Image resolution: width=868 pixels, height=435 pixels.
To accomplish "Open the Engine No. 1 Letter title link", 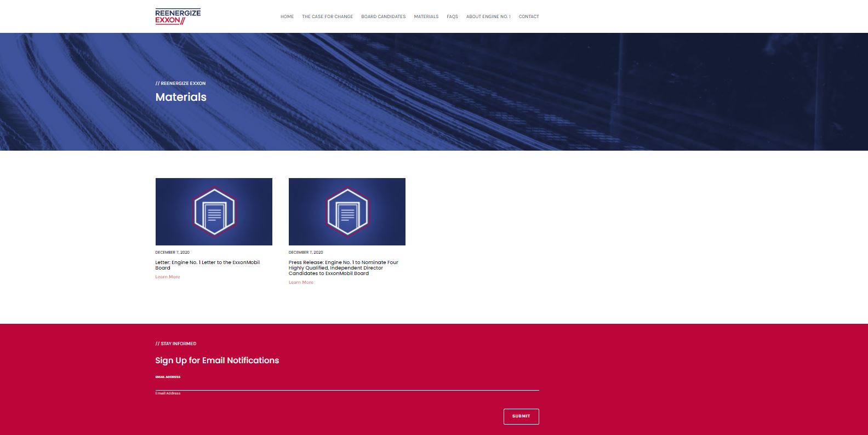I will pyautogui.click(x=207, y=265).
